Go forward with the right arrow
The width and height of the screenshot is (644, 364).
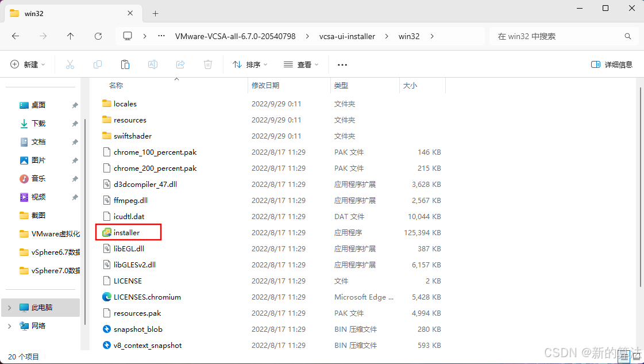[x=43, y=36]
